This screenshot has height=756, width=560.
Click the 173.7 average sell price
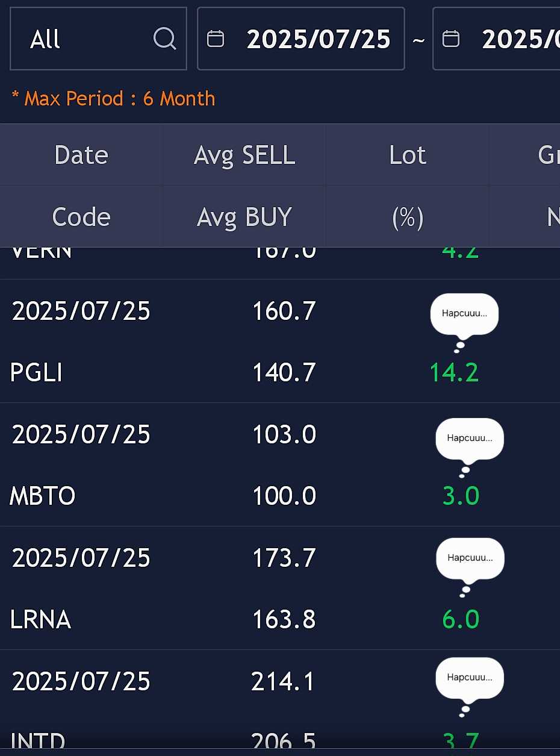tap(284, 558)
